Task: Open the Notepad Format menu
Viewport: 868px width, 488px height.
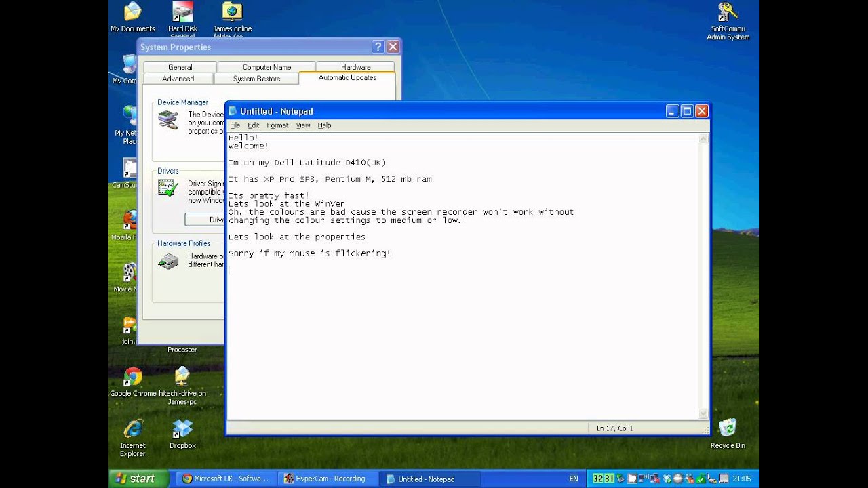Action: pyautogui.click(x=277, y=125)
